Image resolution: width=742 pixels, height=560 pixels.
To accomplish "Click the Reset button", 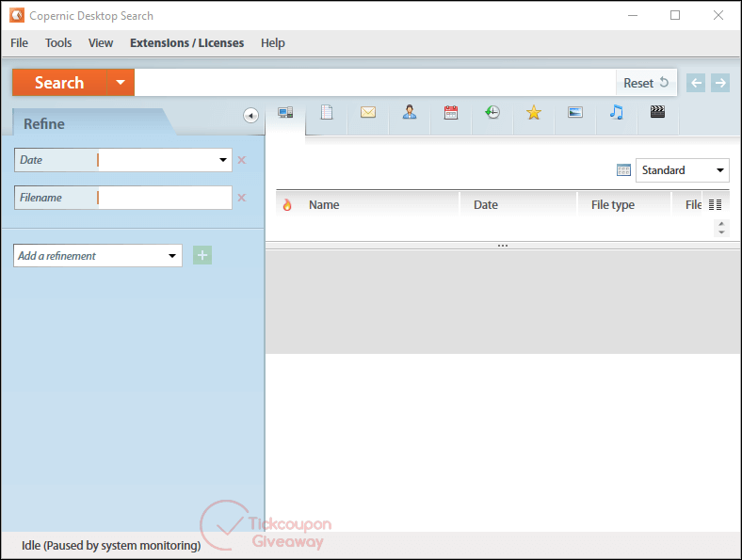I will 646,83.
